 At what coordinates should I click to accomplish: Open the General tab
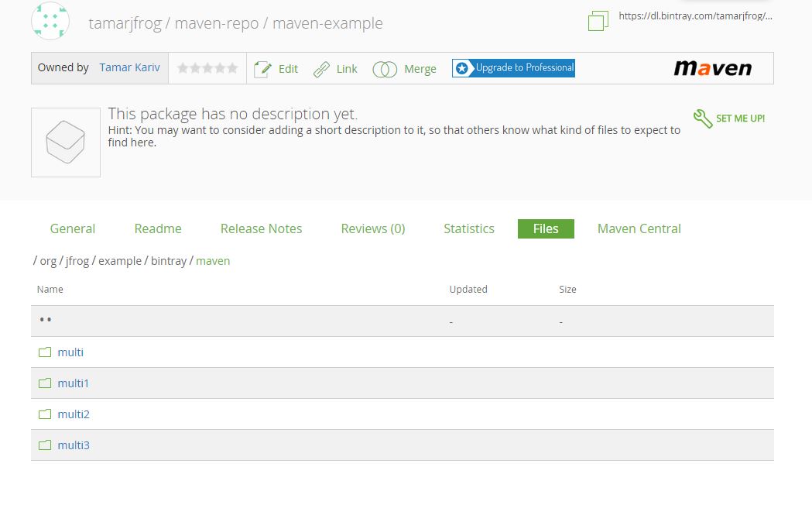[x=73, y=228]
